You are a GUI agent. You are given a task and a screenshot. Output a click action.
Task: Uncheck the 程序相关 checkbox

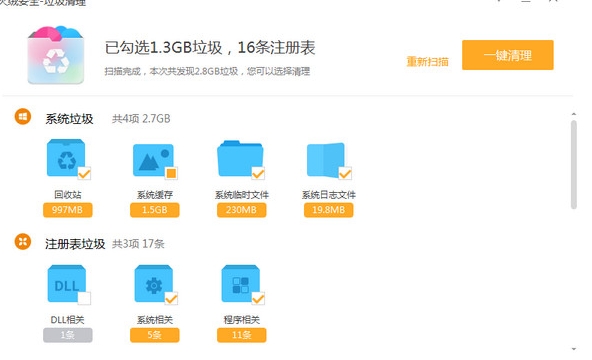(258, 298)
